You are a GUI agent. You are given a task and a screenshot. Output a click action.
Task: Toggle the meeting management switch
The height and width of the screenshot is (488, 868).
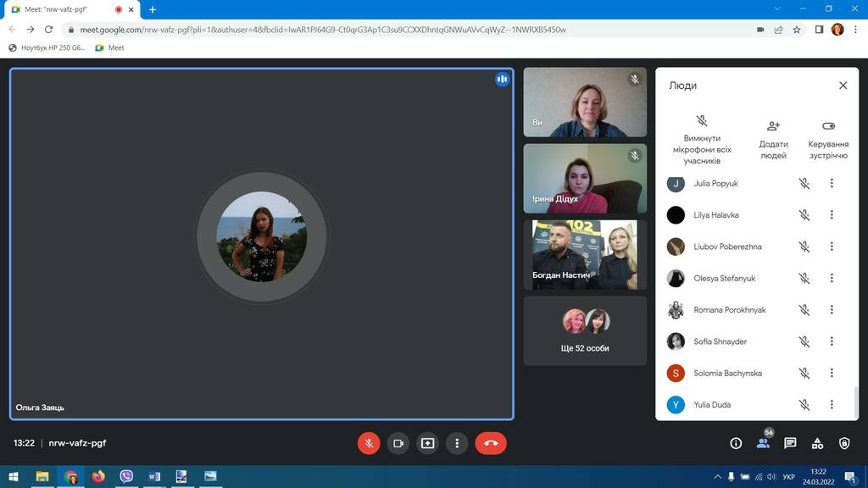click(828, 126)
